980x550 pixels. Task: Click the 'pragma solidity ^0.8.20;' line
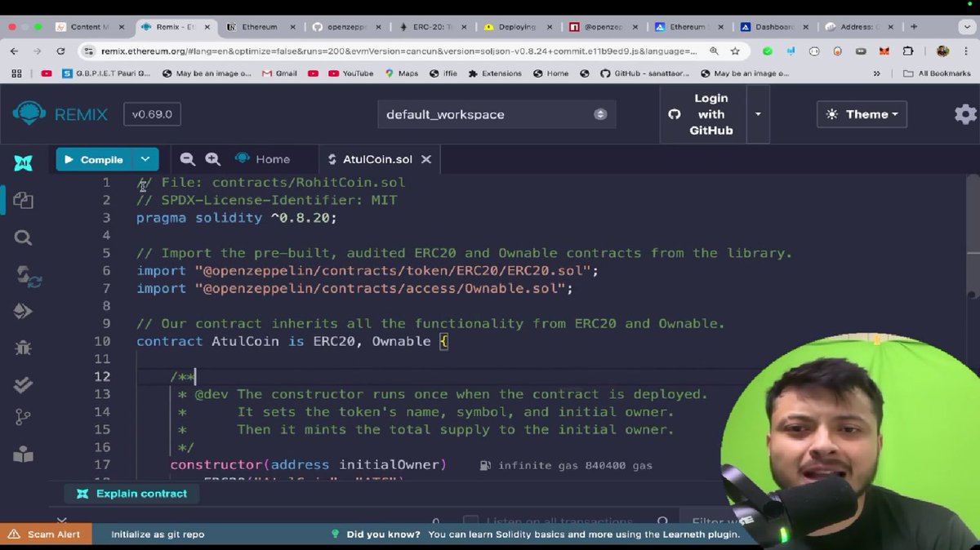pos(237,218)
